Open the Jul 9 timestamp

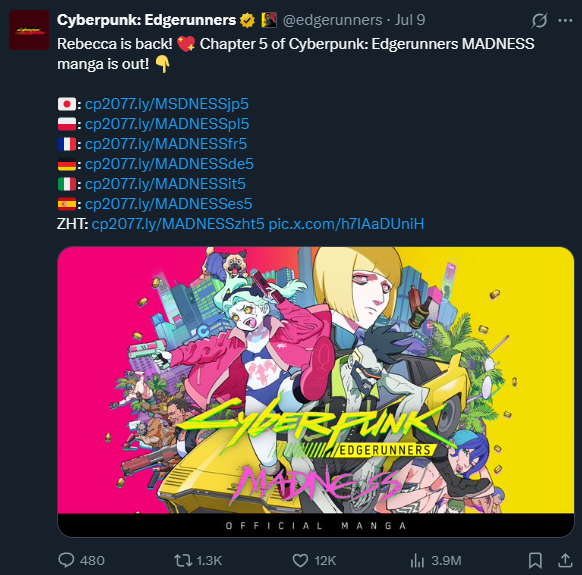click(x=410, y=20)
